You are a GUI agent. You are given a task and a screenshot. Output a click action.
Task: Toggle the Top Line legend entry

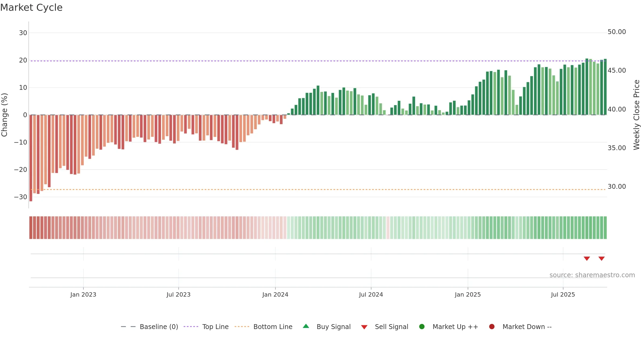pyautogui.click(x=206, y=327)
